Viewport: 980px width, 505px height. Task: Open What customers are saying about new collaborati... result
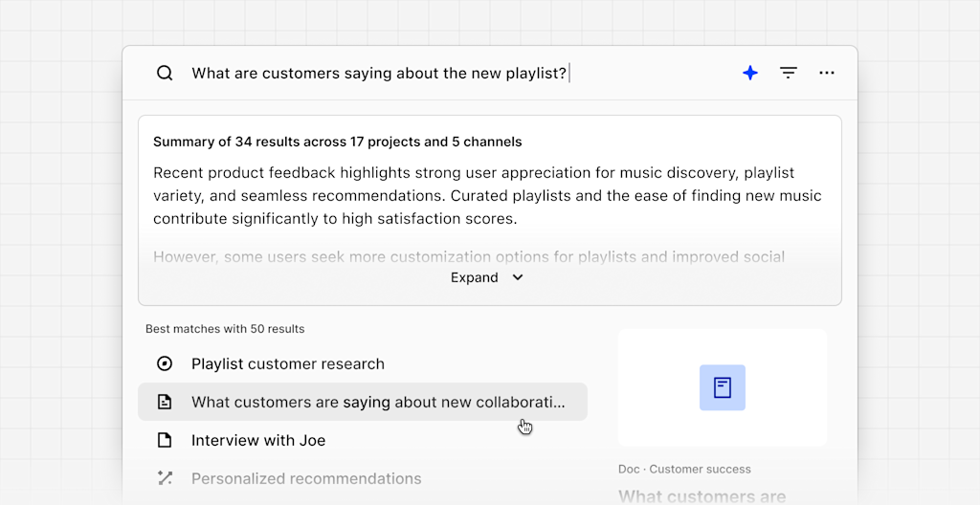(363, 402)
